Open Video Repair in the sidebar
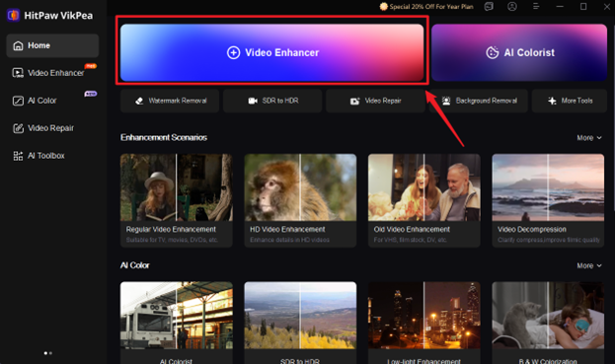This screenshot has height=364, width=615. tap(52, 128)
